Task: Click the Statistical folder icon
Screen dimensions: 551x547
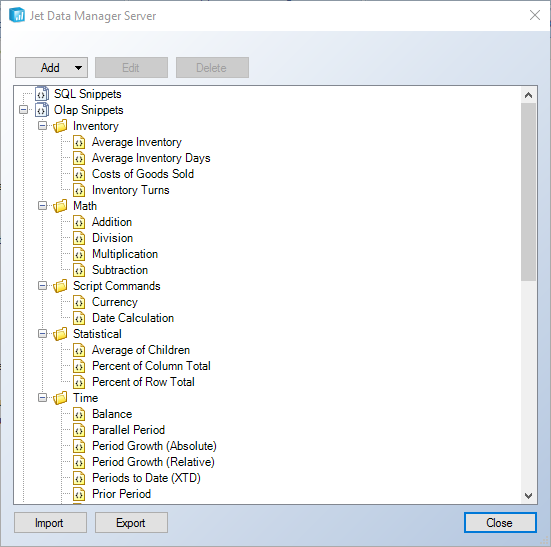Action: (x=60, y=334)
